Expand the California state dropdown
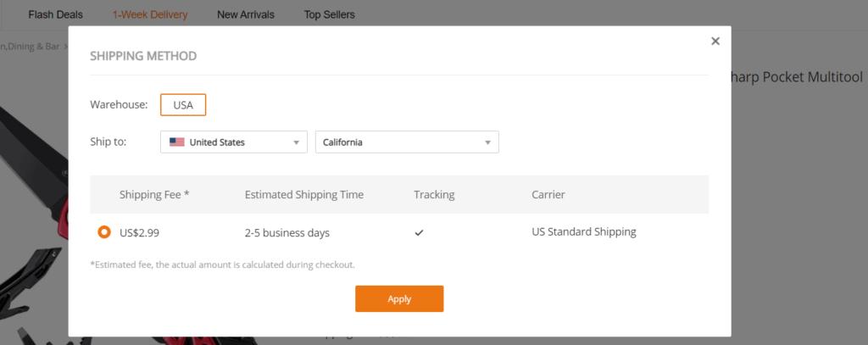The image size is (868, 345). (406, 142)
